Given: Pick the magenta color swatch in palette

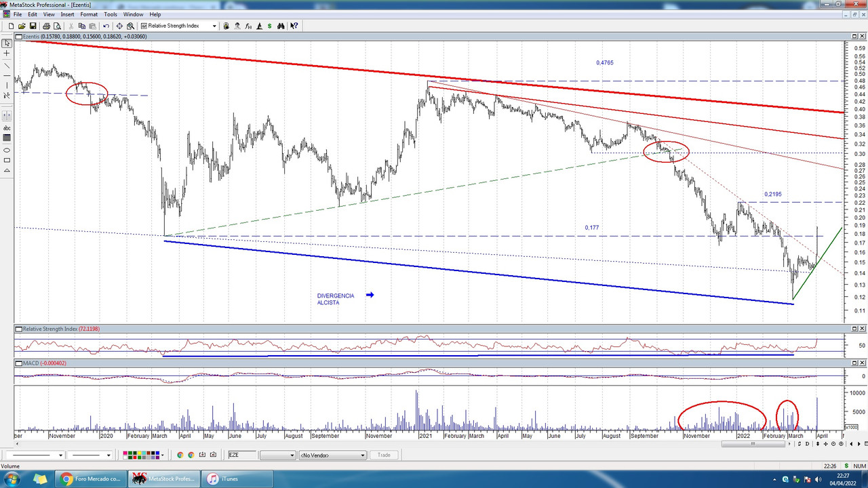Looking at the screenshot, I should click(125, 453).
